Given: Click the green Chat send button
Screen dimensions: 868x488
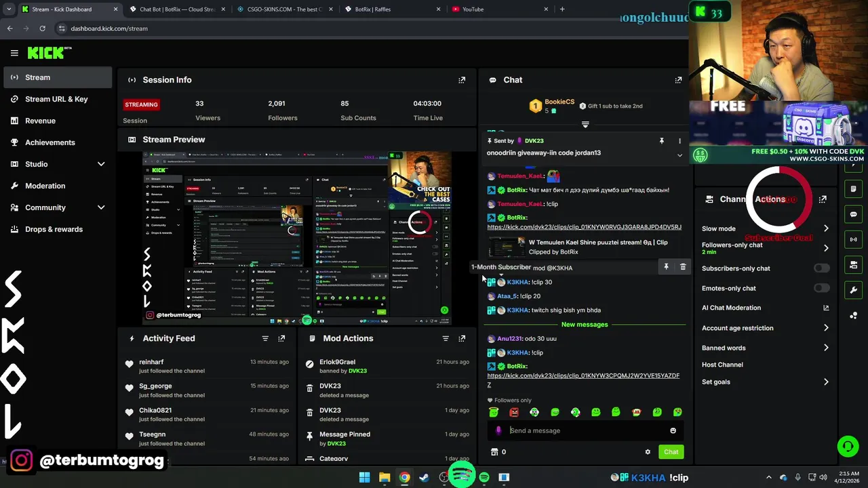Looking at the screenshot, I should (671, 452).
